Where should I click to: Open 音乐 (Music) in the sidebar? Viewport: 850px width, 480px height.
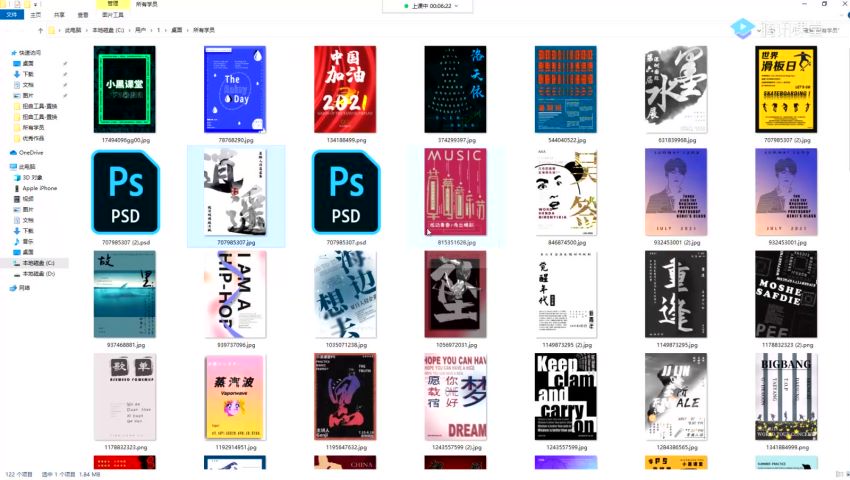(x=24, y=241)
